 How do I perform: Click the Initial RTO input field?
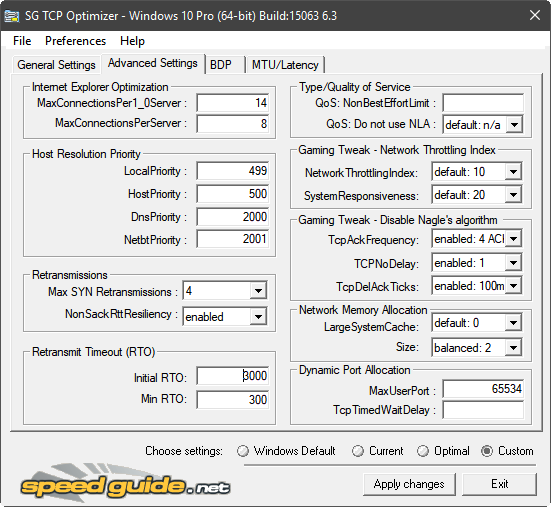pos(233,376)
